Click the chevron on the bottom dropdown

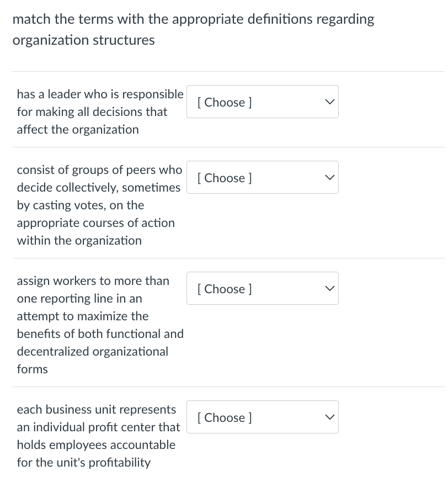coord(329,416)
